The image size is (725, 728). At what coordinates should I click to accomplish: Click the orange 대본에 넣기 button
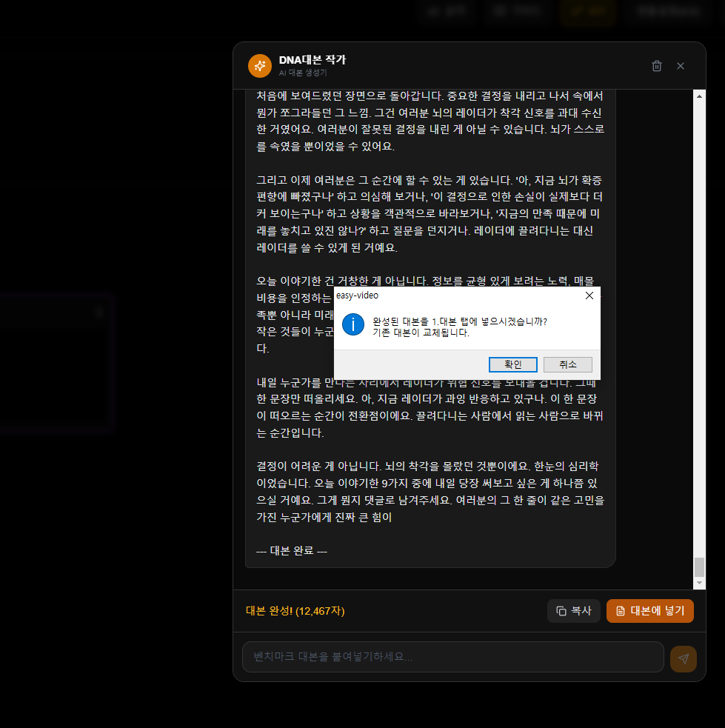point(649,611)
